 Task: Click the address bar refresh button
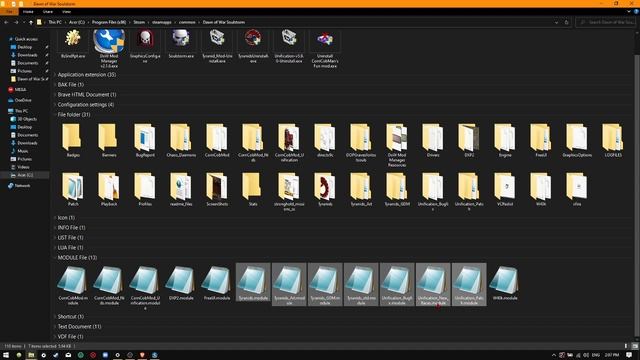click(x=567, y=22)
